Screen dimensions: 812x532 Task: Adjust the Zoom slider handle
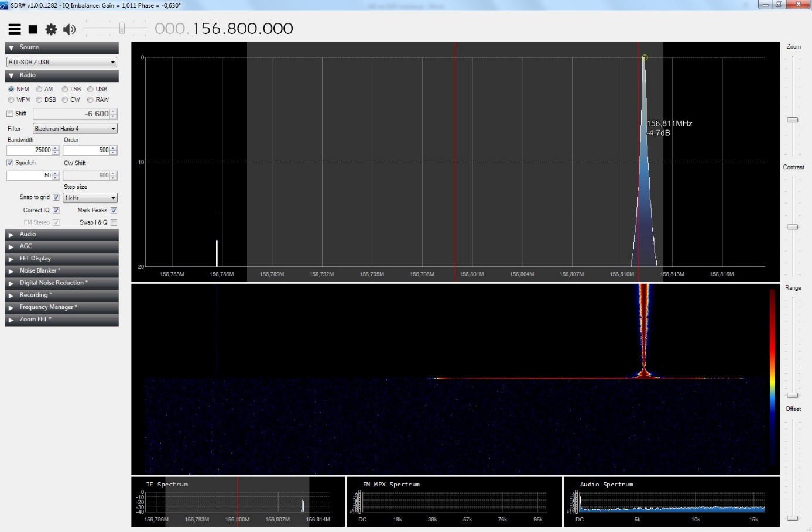(x=792, y=120)
